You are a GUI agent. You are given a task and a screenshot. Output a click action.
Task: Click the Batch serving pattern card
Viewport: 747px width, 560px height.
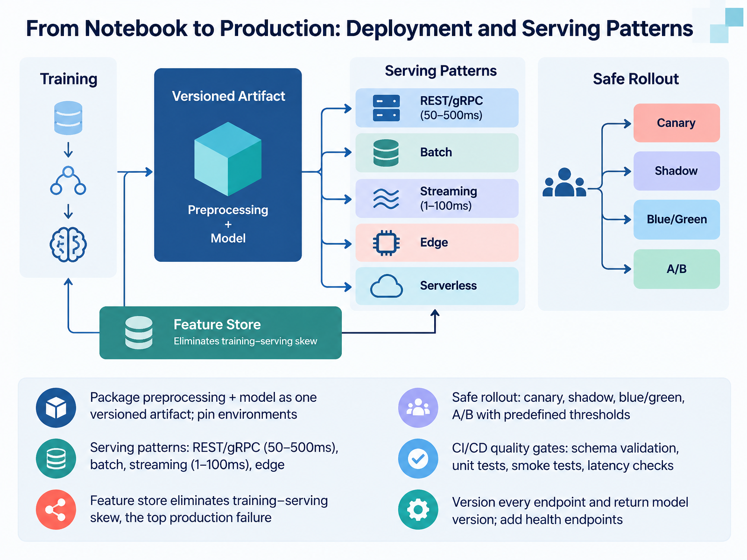437,153
